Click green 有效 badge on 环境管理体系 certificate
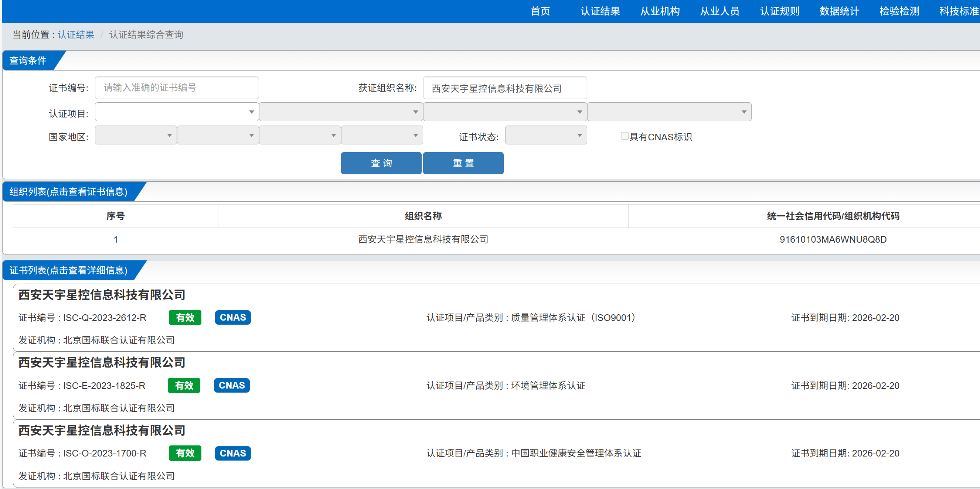 (x=184, y=385)
